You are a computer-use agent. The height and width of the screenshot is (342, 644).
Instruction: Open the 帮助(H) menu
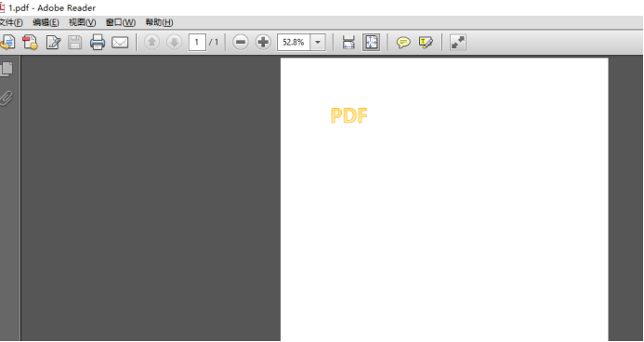tap(159, 22)
